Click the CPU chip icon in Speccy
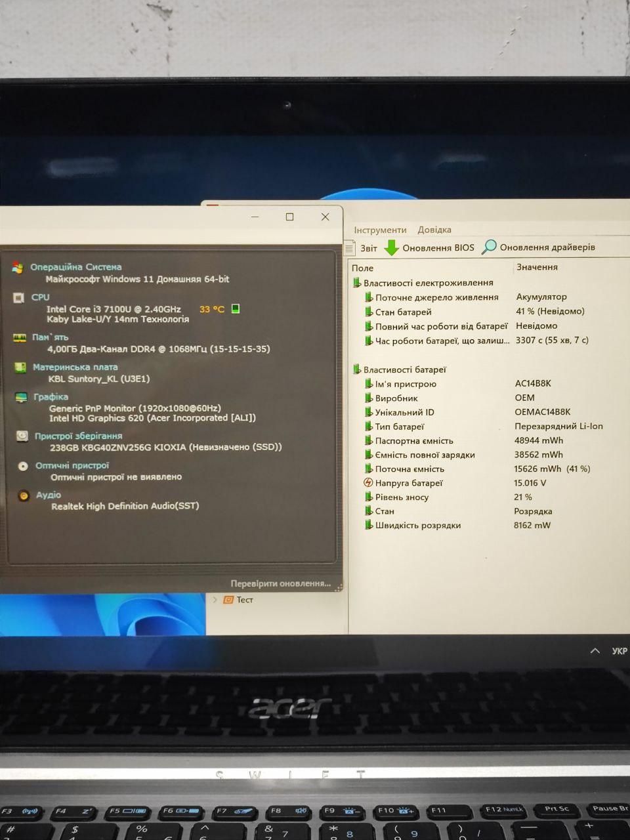Image resolution: width=630 pixels, height=840 pixels. 18,298
